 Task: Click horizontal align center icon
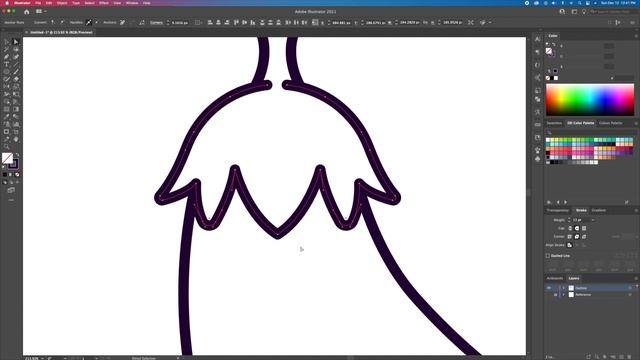pyautogui.click(x=218, y=22)
